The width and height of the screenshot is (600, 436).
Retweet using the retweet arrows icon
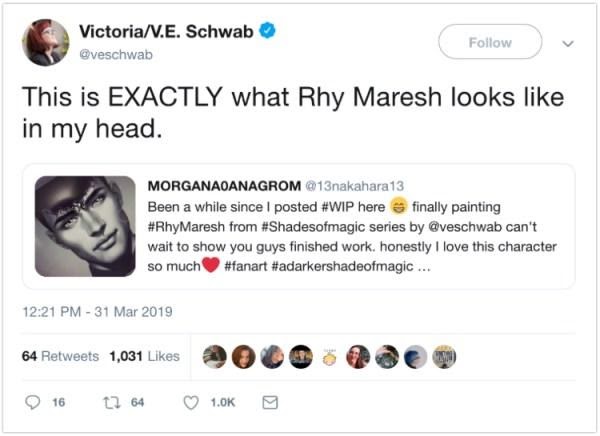coord(111,402)
